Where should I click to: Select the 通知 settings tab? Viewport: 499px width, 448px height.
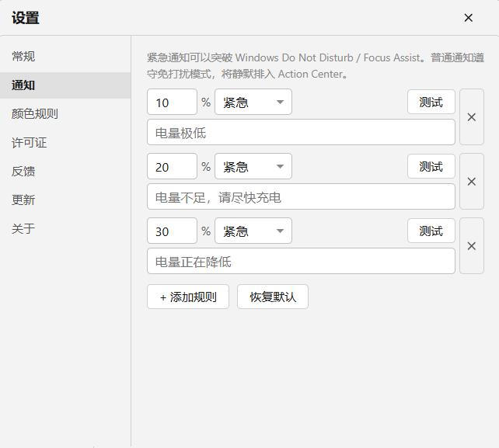pos(65,85)
